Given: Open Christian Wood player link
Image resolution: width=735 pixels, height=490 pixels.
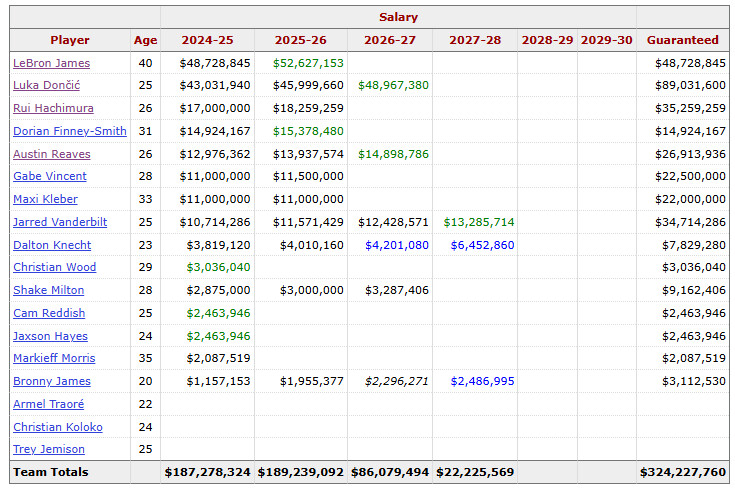Looking at the screenshot, I should click(54, 267).
